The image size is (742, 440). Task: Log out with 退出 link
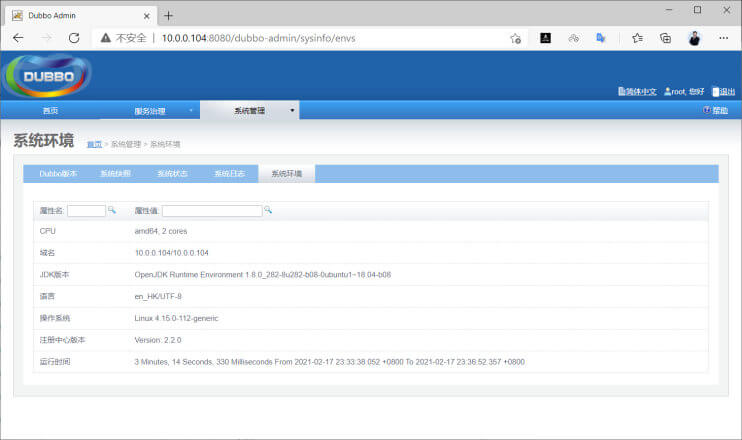(x=724, y=91)
